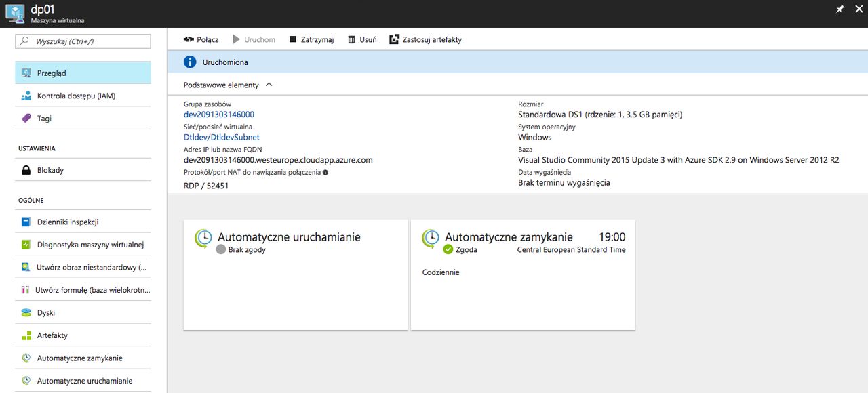Open Kontrola dostępu (IAM)
This screenshot has height=393, width=868.
83,96
